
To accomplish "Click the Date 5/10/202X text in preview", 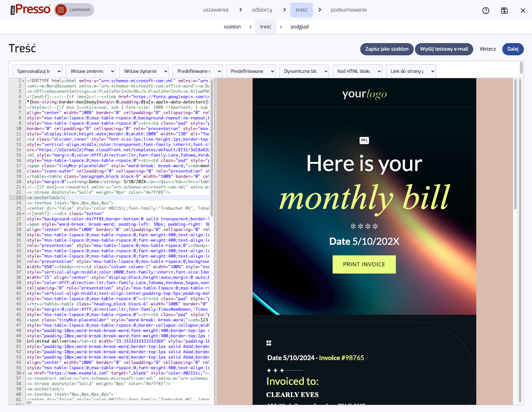I will [x=364, y=242].
